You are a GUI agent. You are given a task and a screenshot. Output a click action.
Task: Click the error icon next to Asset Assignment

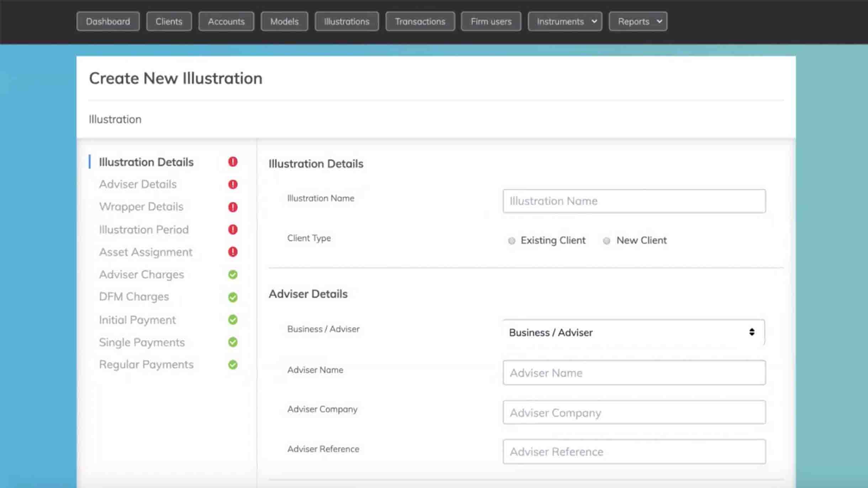pyautogui.click(x=233, y=252)
